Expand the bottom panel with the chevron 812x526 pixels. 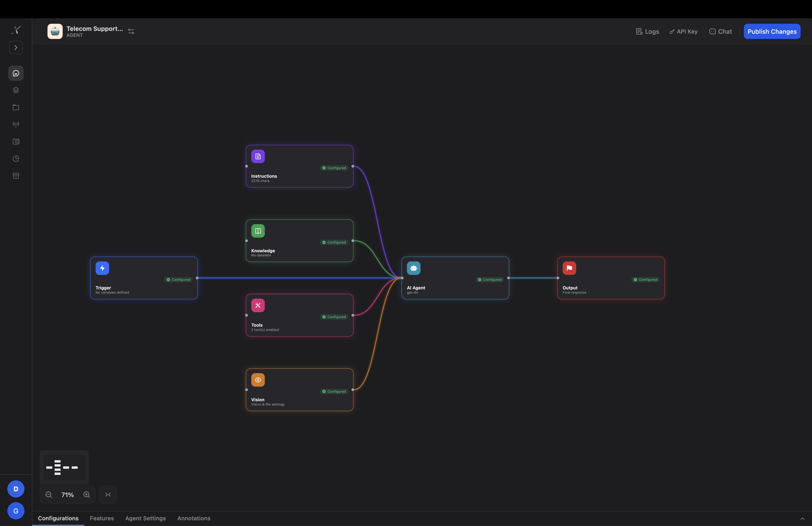tap(802, 518)
